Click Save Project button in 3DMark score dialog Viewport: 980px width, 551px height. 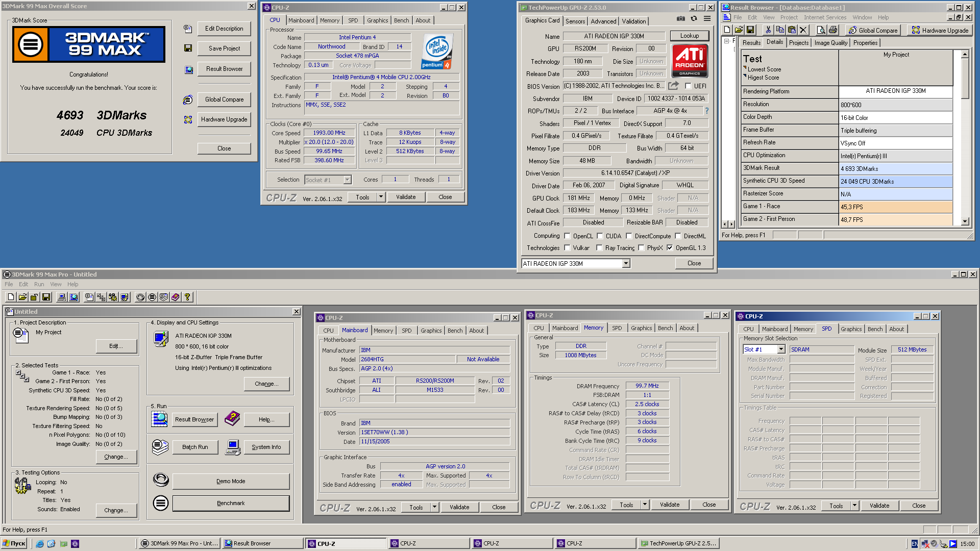(224, 48)
